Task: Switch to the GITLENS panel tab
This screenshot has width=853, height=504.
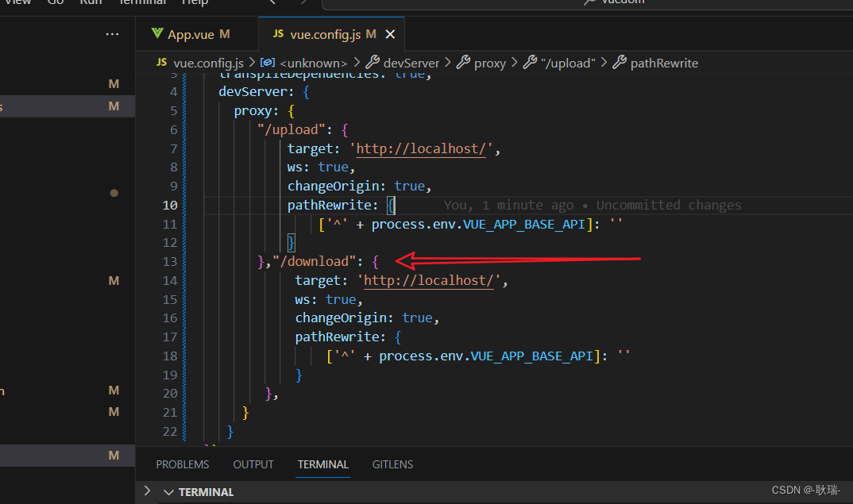Action: coord(392,464)
